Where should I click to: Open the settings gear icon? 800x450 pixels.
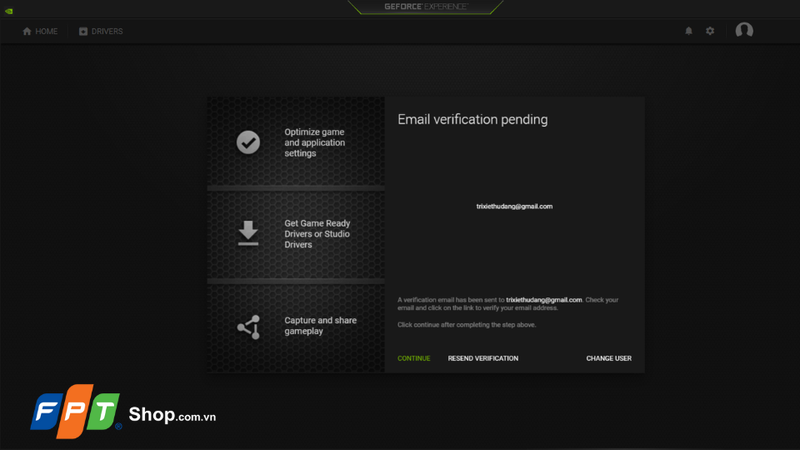(710, 31)
